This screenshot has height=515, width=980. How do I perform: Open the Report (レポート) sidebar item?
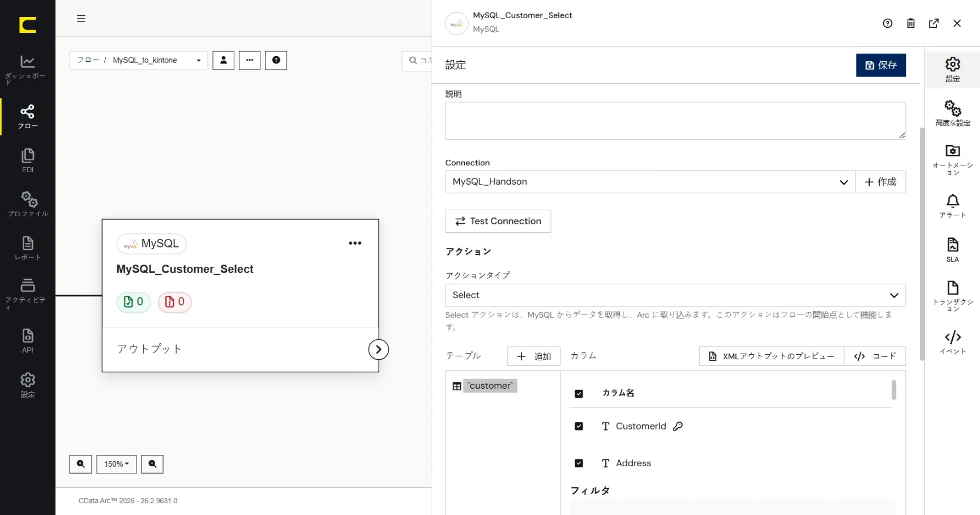tap(27, 248)
